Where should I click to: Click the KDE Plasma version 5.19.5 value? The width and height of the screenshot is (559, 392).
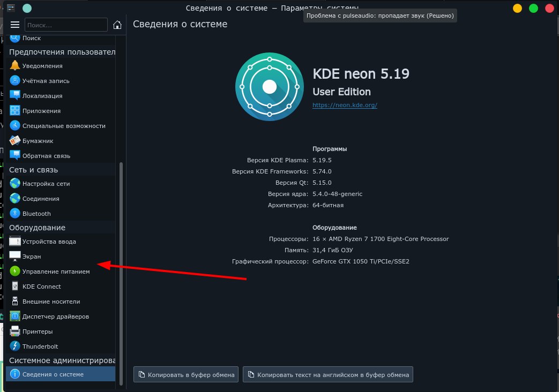[322, 160]
